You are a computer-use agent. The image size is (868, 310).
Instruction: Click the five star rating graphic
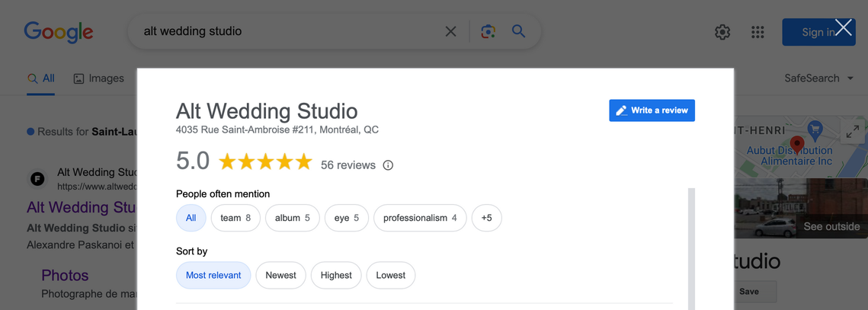(x=266, y=162)
